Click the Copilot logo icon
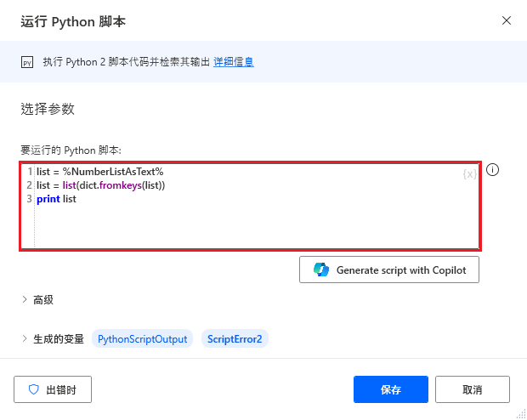This screenshot has width=527, height=420. coord(321,270)
